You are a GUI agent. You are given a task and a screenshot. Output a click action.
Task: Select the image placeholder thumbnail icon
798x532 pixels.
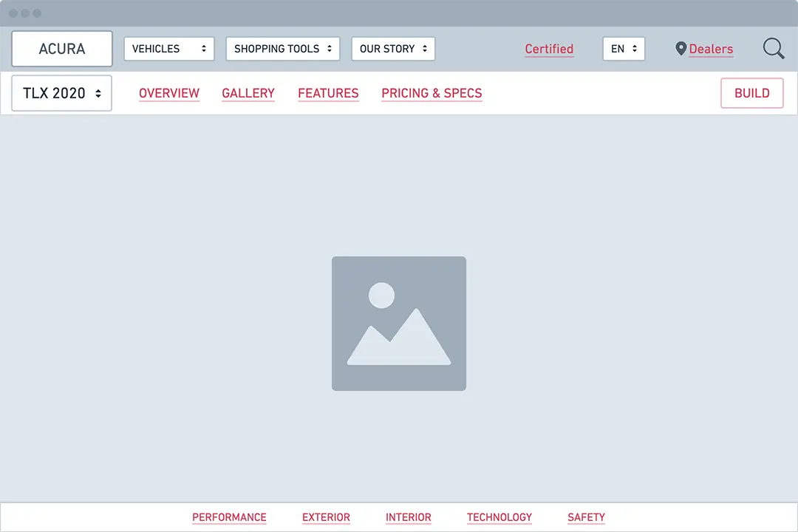click(399, 323)
